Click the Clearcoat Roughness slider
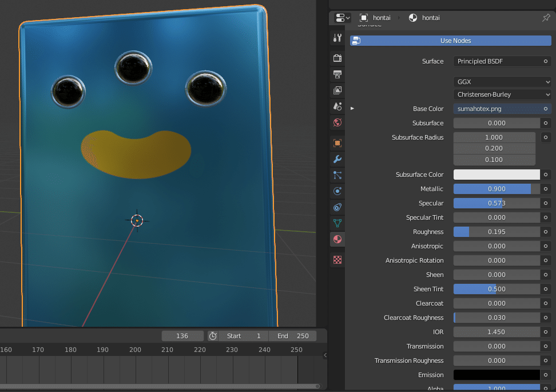 coord(497,318)
